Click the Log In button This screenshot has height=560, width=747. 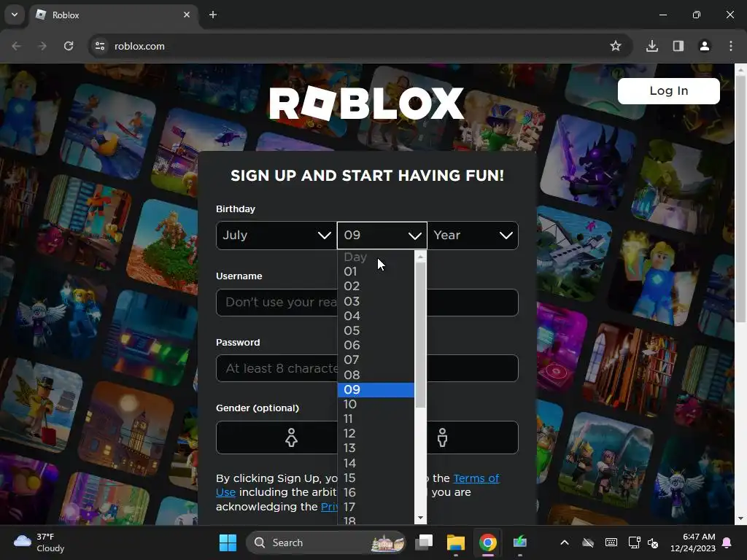[668, 91]
